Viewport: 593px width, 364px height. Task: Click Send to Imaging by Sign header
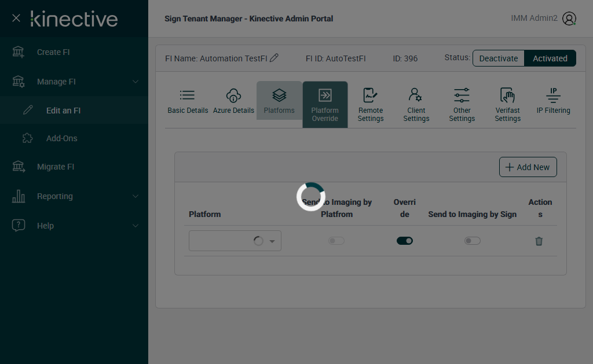pos(472,214)
